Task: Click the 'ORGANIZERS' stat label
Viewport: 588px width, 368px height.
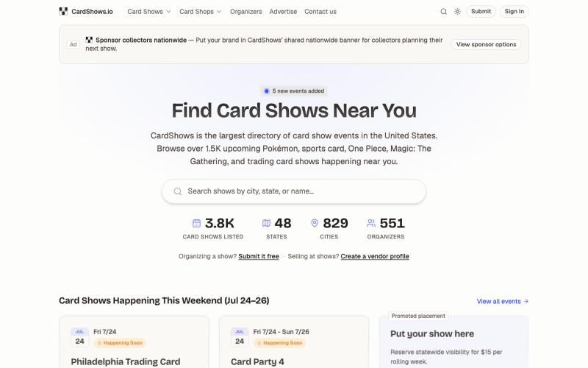Action: 385,236
